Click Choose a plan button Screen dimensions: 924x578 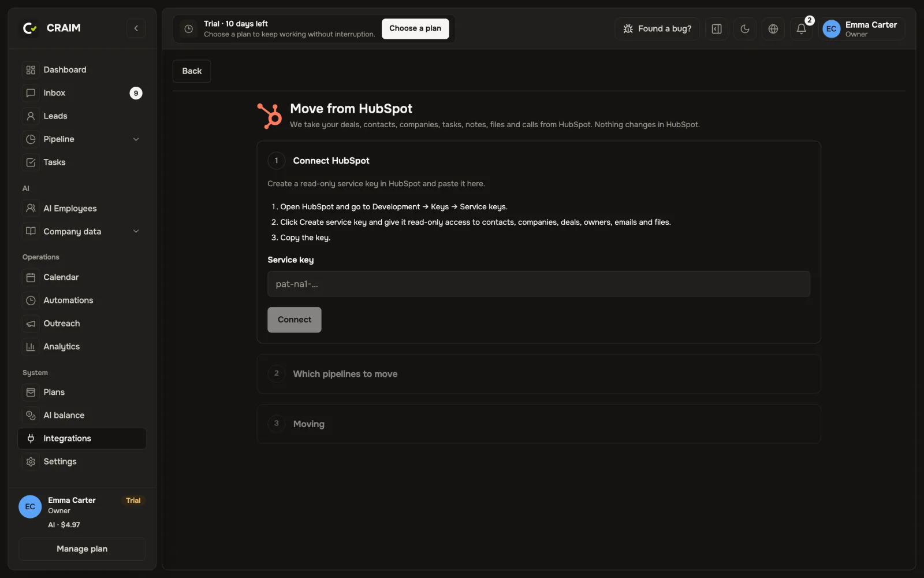click(x=415, y=28)
